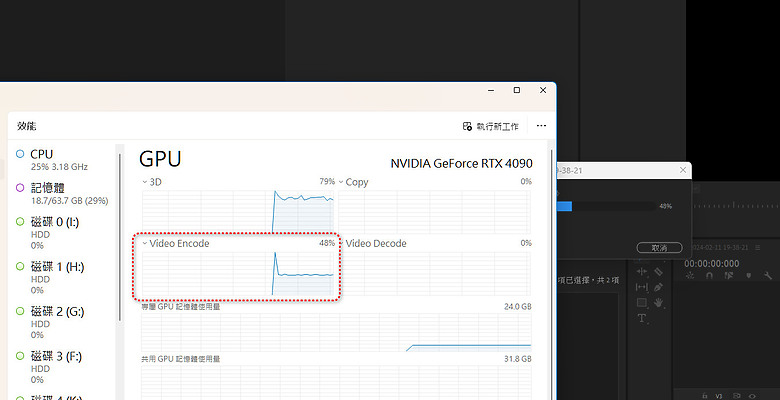Select the Razor tool in Premiere
Image resolution: width=780 pixels, height=400 pixels.
658,271
